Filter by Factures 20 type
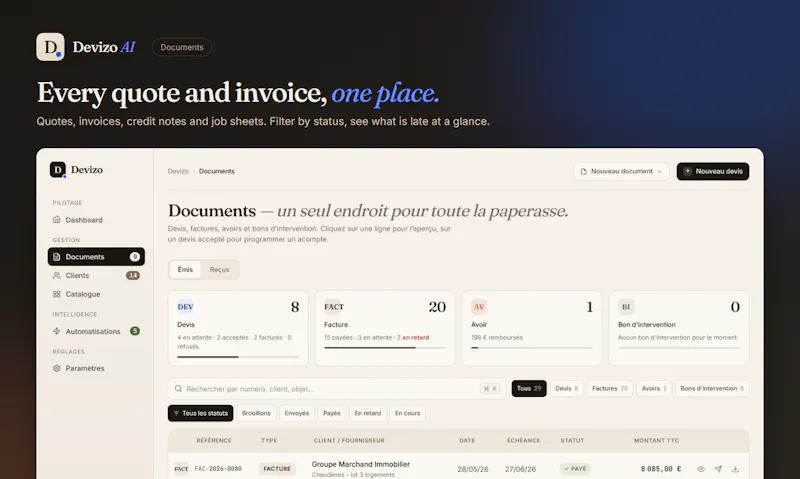This screenshot has width=800, height=479. (610, 389)
